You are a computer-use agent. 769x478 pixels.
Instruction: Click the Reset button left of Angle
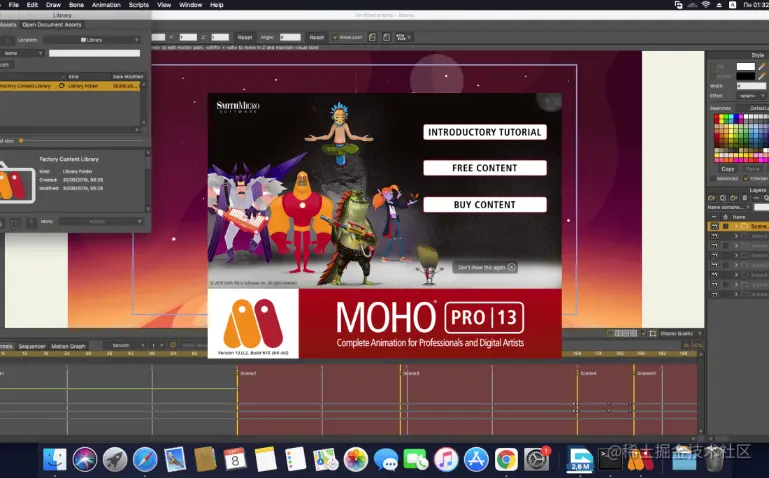(245, 37)
